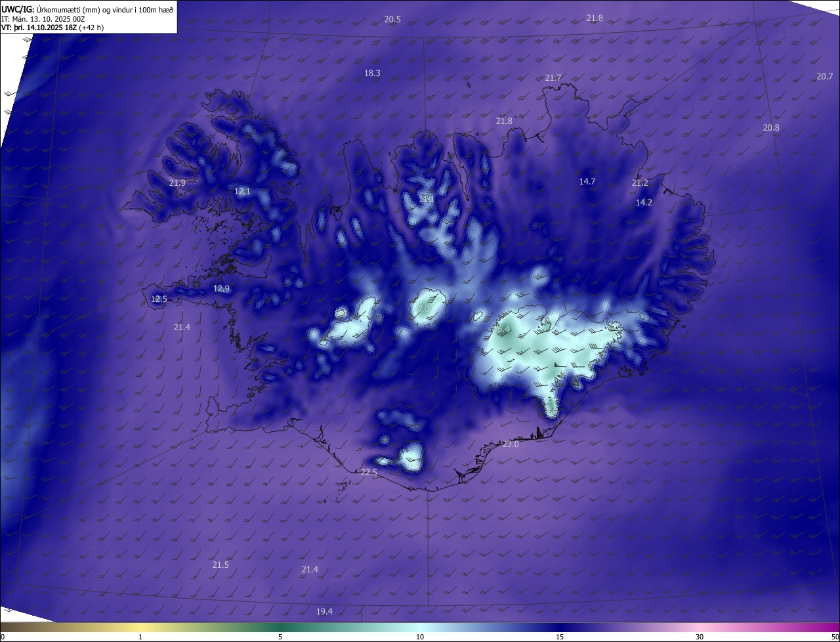Click the colour scale label 5

(280, 637)
